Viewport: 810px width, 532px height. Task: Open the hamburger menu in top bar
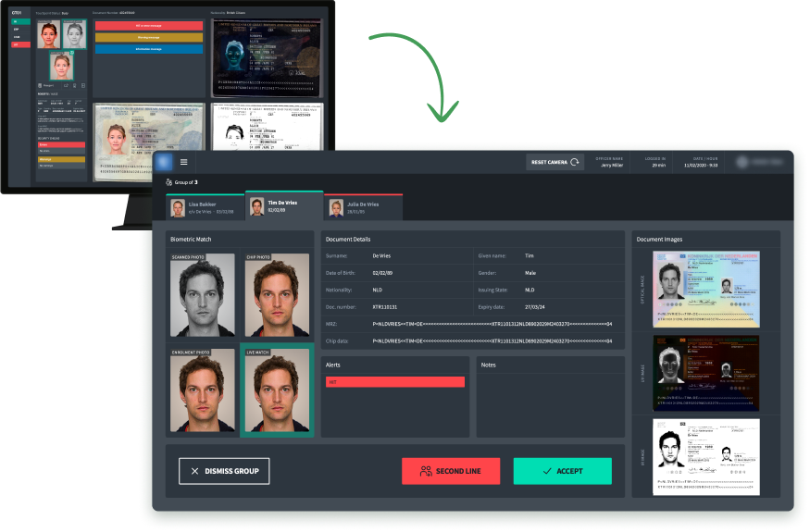(x=183, y=162)
